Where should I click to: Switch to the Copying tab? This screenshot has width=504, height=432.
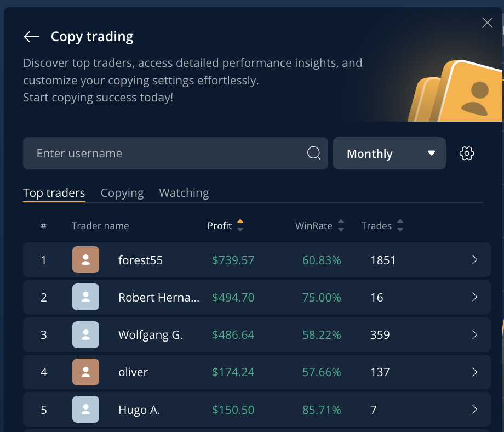point(122,192)
